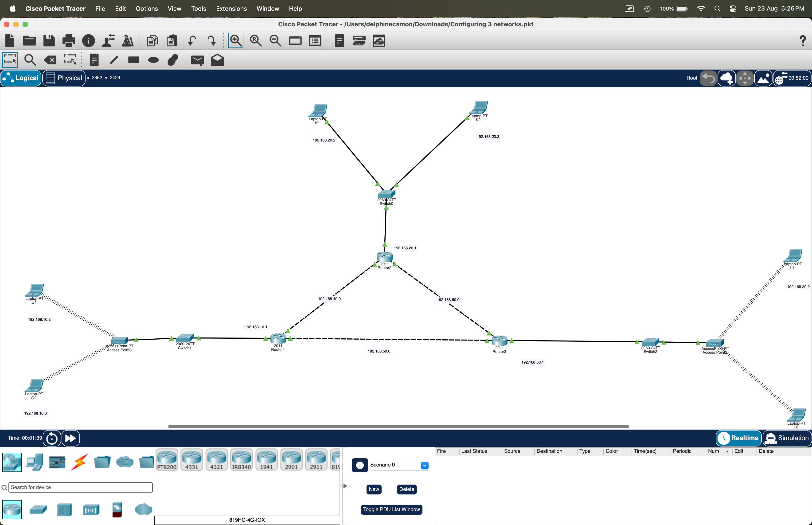Switch to Logical workspace view
Viewport: 812px width, 525px height.
tap(21, 78)
